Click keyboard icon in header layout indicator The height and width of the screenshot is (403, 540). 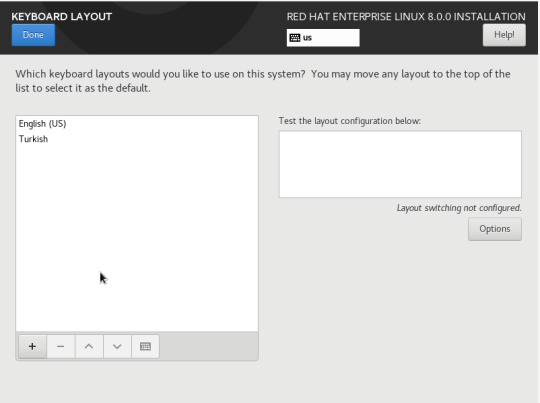295,38
